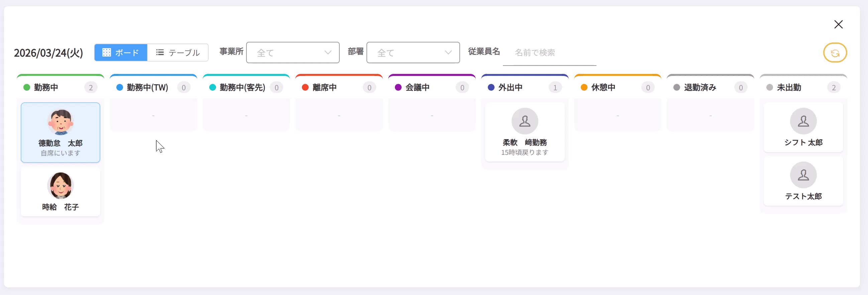Click シフト 太郎's placeholder avatar

(x=803, y=121)
